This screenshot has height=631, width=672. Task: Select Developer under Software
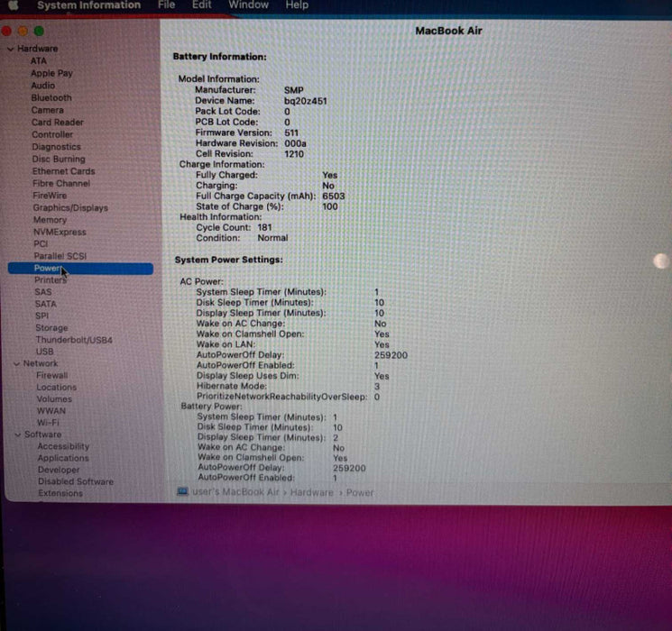(59, 470)
